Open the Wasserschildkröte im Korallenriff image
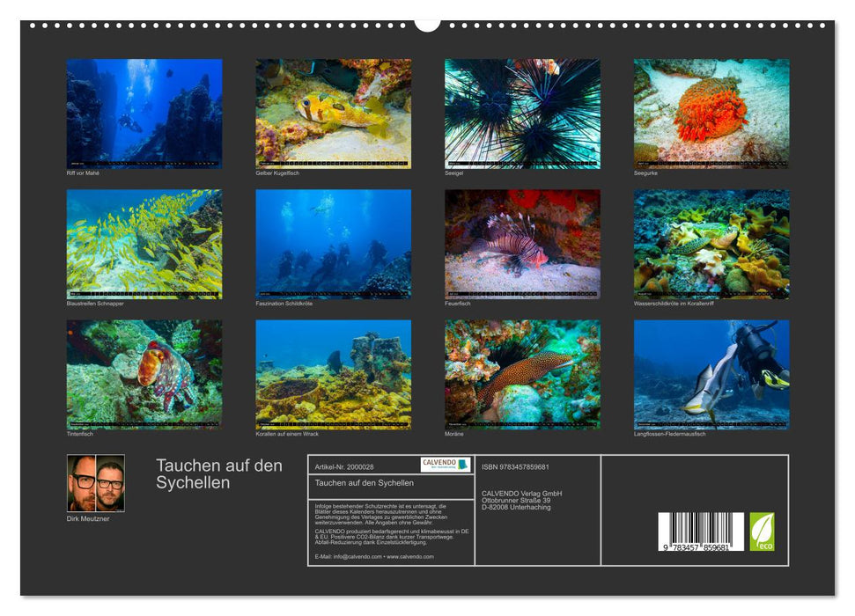 [711, 244]
